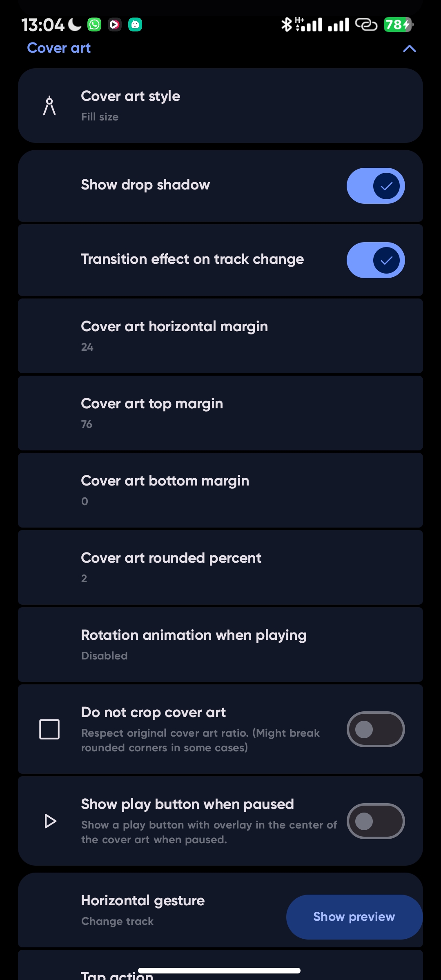Screen dimensions: 441x980
Task: Collapse the Cover art section chevron
Action: pos(409,49)
